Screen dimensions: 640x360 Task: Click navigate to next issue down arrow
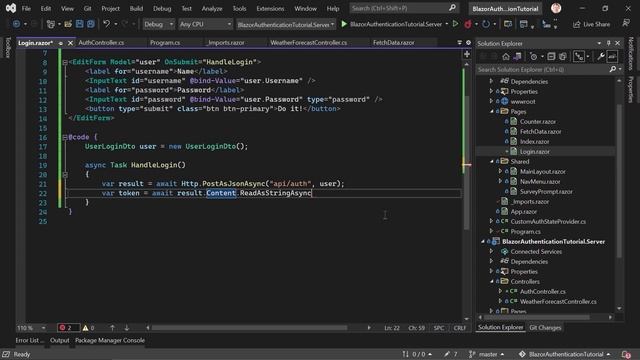pyautogui.click(x=127, y=328)
